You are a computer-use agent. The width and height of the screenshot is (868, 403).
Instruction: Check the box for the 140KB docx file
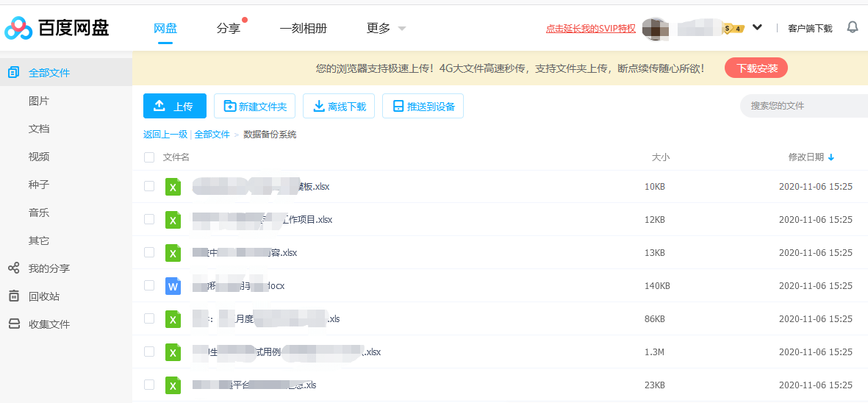(149, 285)
